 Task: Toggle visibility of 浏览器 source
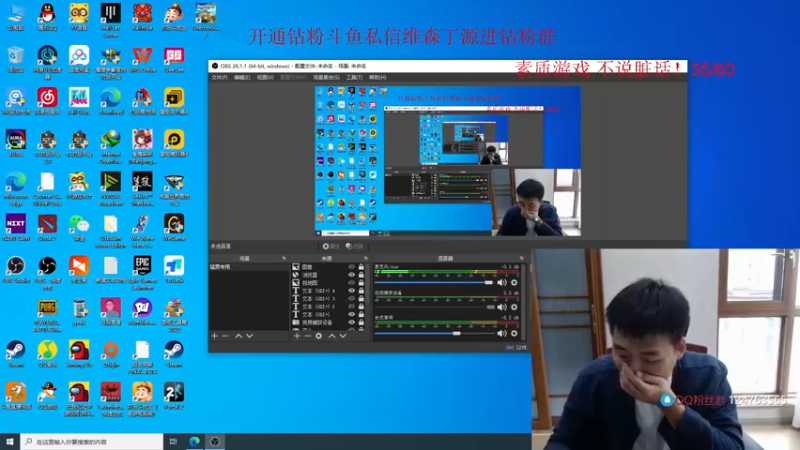click(352, 275)
